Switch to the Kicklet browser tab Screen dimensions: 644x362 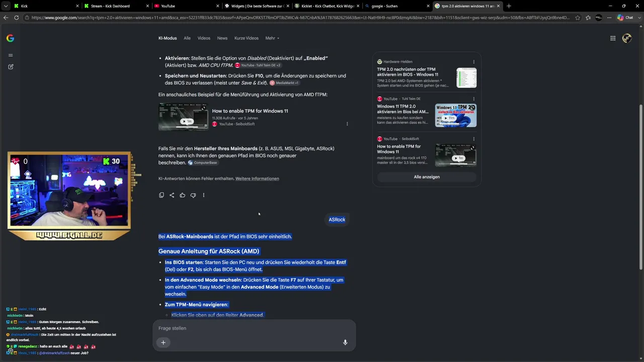[326, 6]
